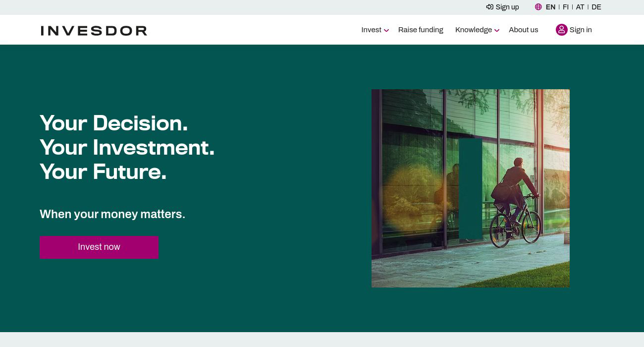Viewport: 644px width, 347px height.
Task: Click the Invesdor logo
Action: point(94,31)
